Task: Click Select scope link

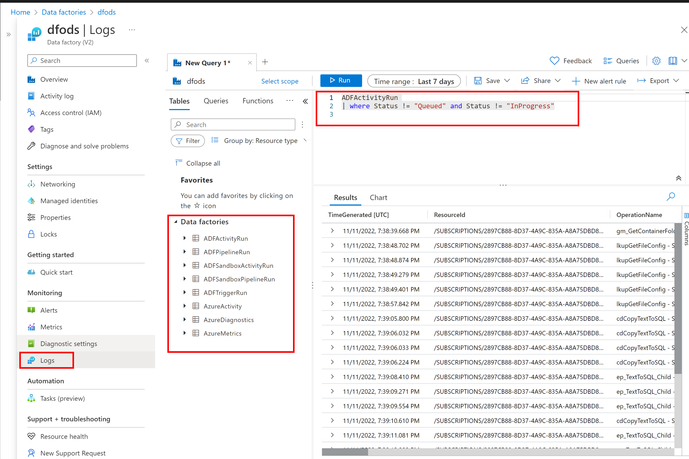Action: 280,81
